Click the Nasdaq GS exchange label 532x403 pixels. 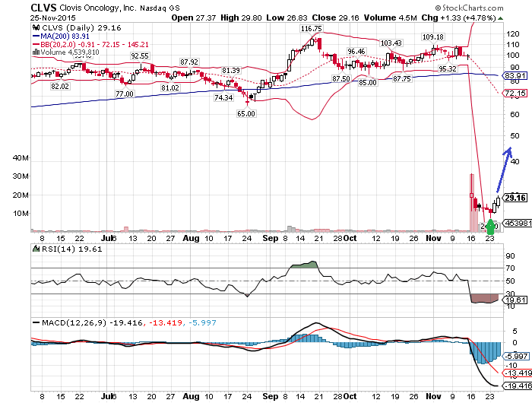[160, 8]
